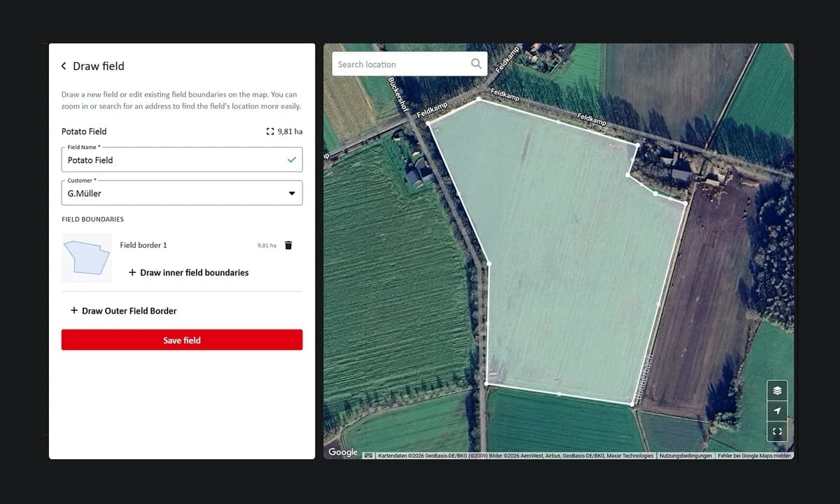
Task: Click the Field Name input field
Action: [x=175, y=160]
